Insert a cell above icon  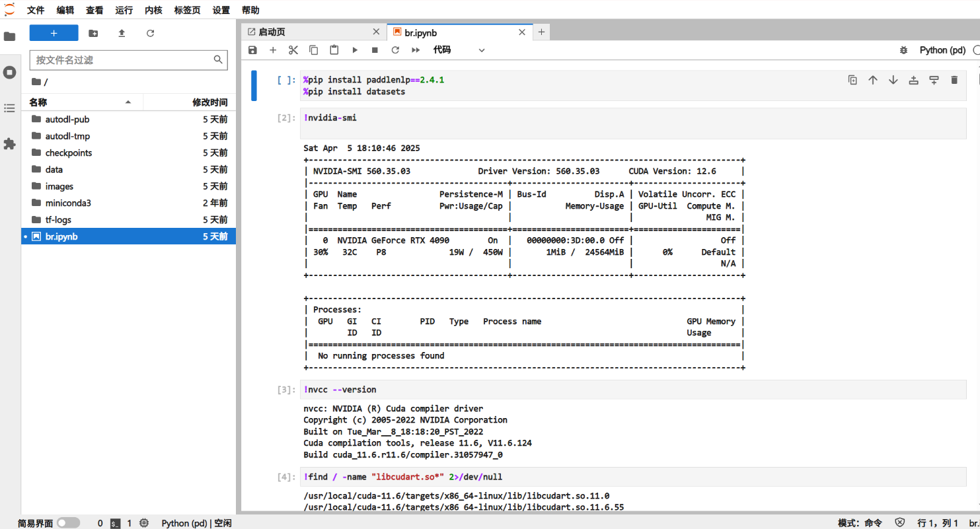[x=914, y=80]
